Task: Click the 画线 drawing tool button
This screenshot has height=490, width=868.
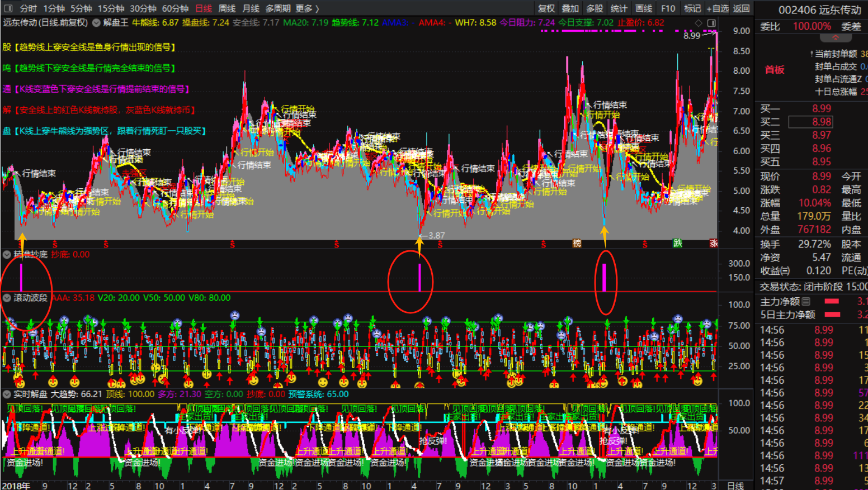Action: pyautogui.click(x=643, y=8)
